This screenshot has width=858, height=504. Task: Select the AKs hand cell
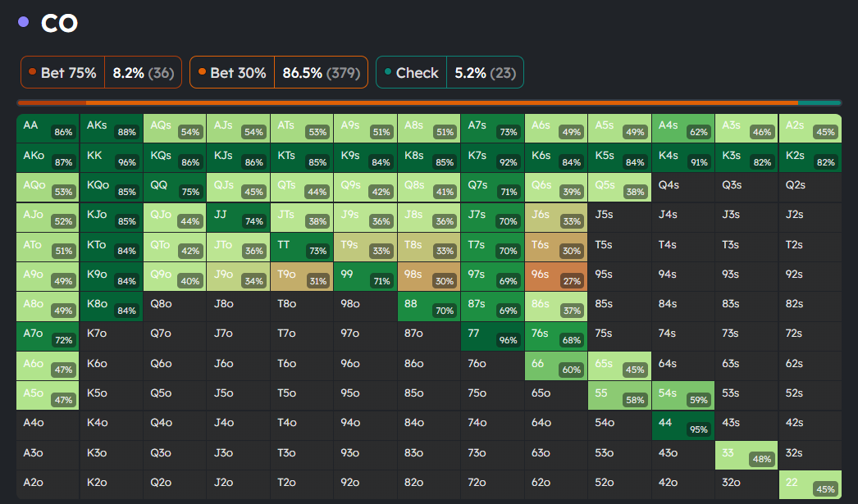point(112,129)
